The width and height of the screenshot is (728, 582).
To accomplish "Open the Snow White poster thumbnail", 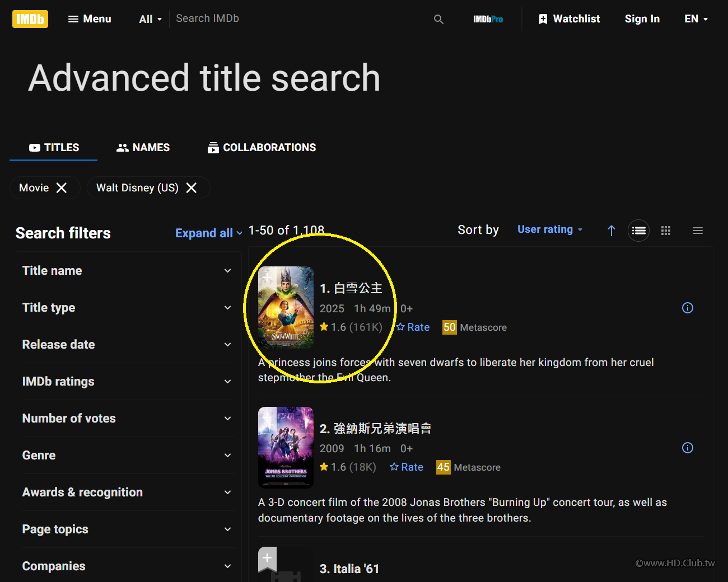I will click(286, 308).
